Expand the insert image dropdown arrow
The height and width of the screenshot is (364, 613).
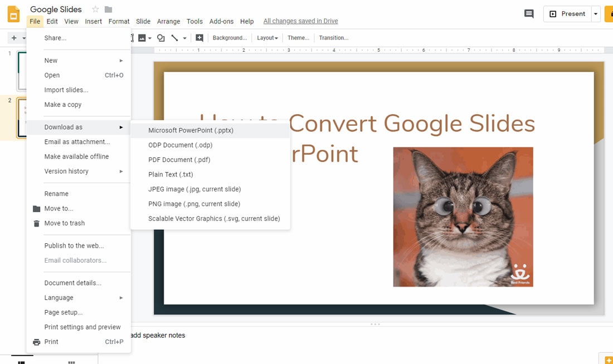[x=150, y=38]
